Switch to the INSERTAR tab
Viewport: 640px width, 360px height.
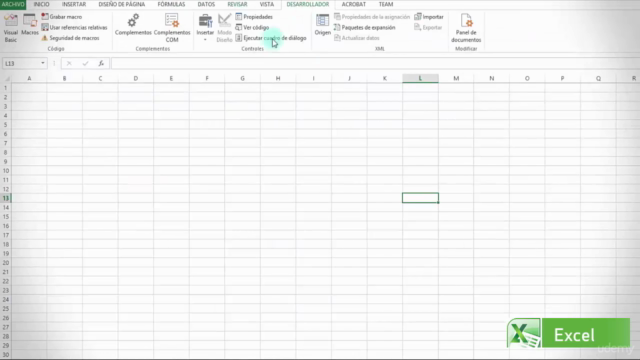click(74, 4)
